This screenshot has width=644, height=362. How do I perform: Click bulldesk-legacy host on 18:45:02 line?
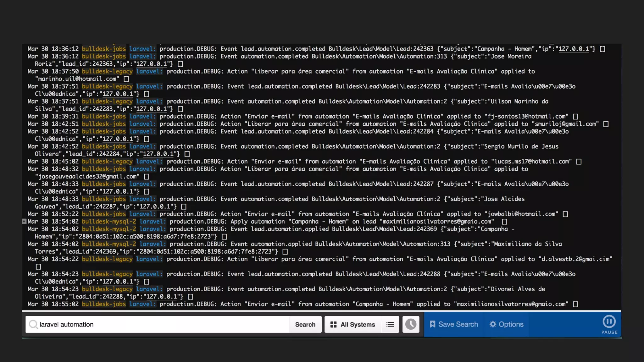(107, 162)
